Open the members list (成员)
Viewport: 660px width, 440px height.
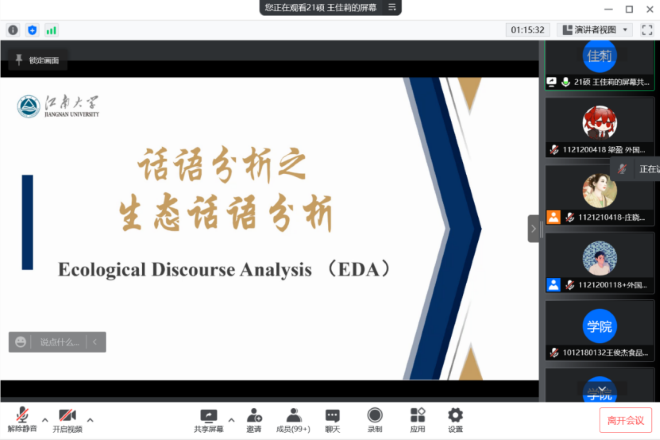[293, 416]
